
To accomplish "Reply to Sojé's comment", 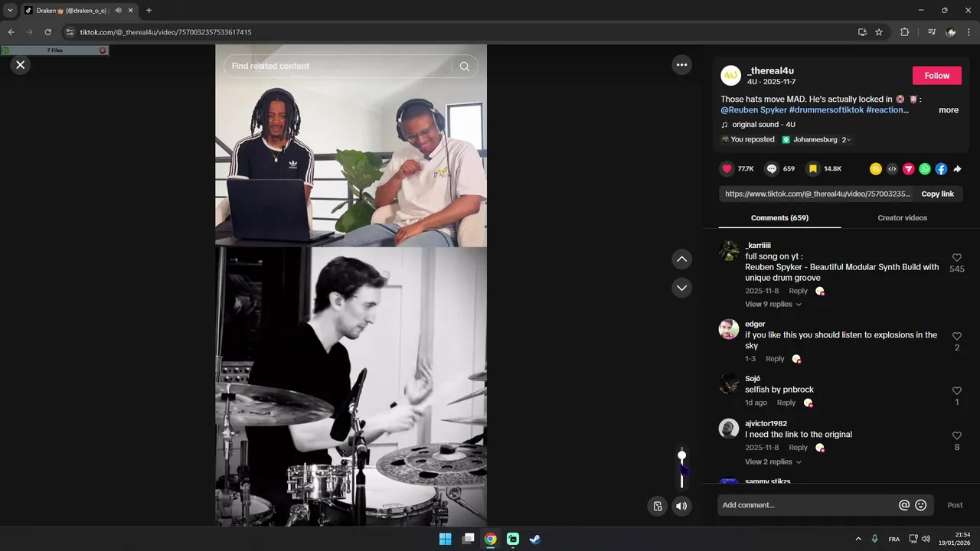I will (786, 403).
